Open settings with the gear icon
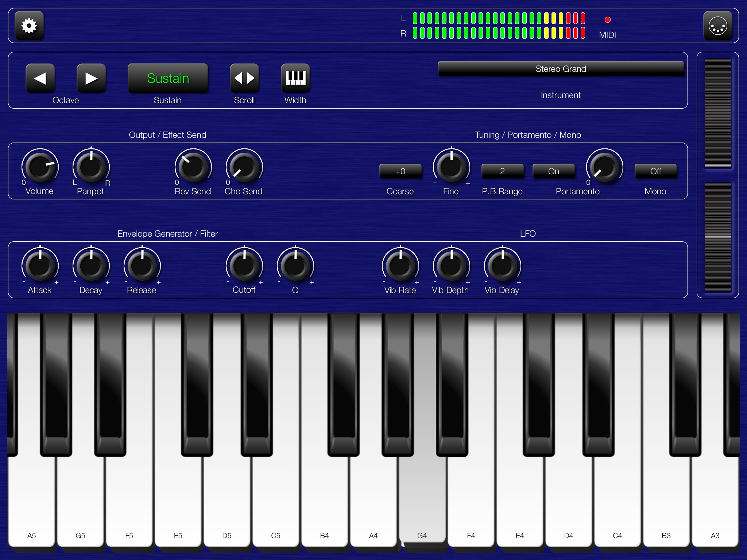 pos(29,26)
